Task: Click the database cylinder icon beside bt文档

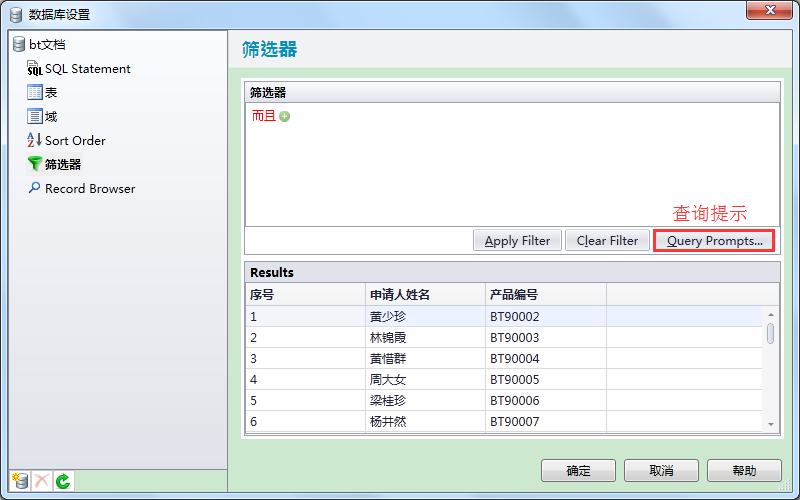Action: [x=19, y=44]
